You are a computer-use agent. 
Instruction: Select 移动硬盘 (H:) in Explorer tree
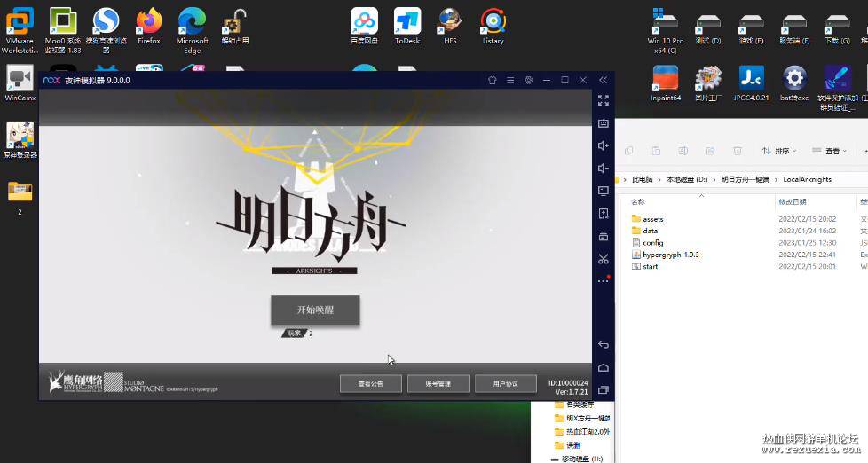tap(577, 459)
